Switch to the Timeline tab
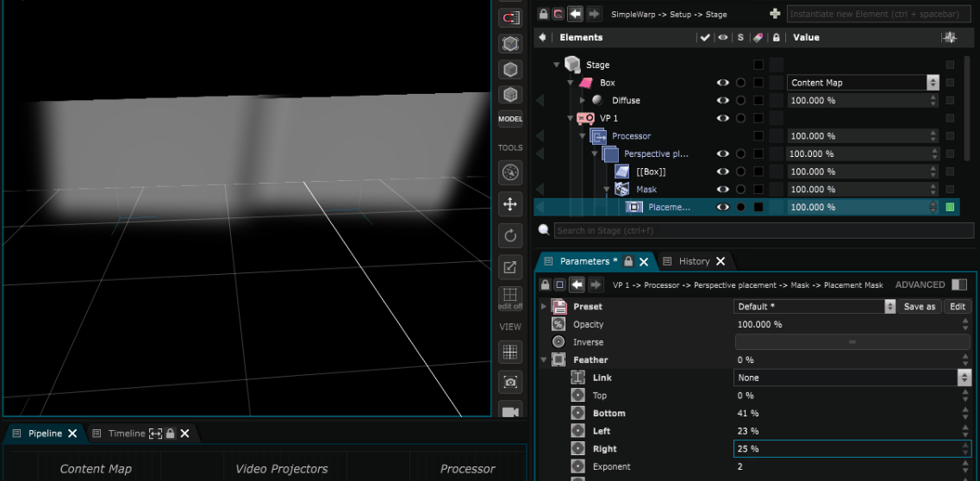Viewport: 980px width, 481px height. click(126, 434)
